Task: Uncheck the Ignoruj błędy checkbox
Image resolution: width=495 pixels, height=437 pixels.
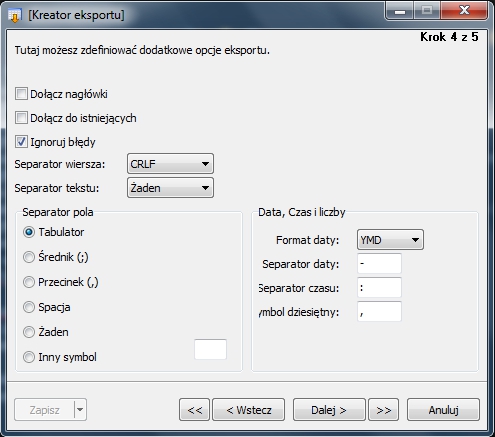Action: (21, 142)
